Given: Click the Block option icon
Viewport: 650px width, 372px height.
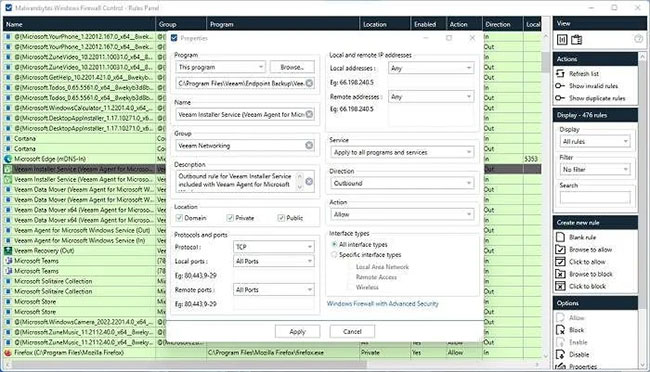Looking at the screenshot, I should click(x=560, y=330).
